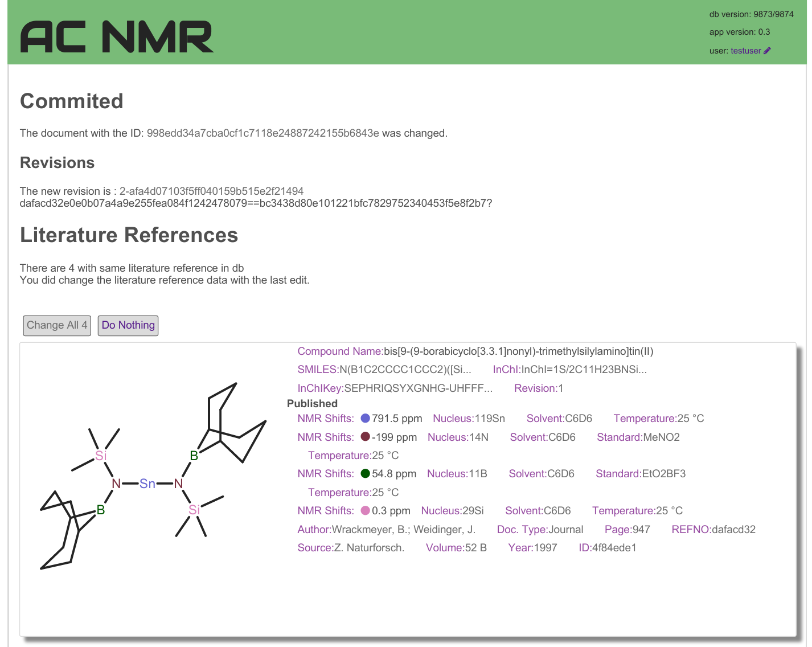
Task: Click the Source:Z. Naturforsch. field
Action: pyautogui.click(x=351, y=548)
